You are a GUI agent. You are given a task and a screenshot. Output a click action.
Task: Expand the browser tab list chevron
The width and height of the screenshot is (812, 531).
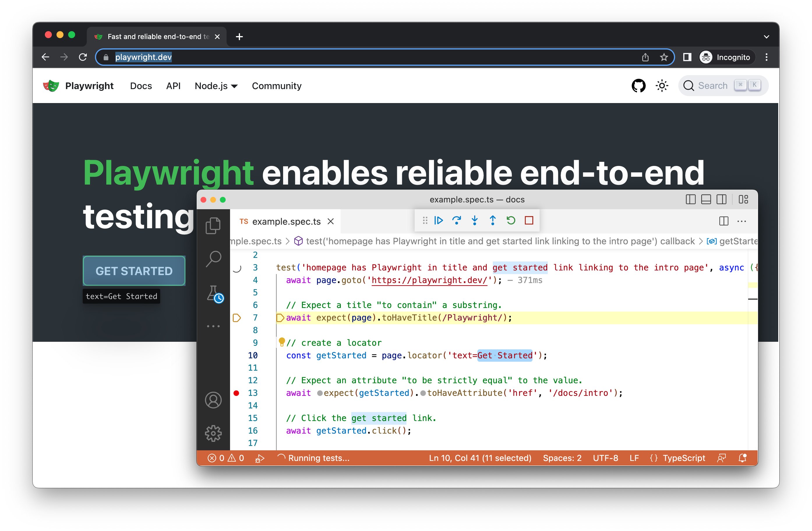point(766,36)
